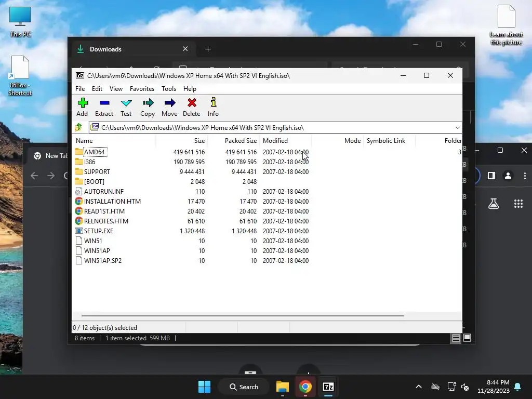532x399 pixels.
Task: Click the taskbar Search box
Action: 244,387
